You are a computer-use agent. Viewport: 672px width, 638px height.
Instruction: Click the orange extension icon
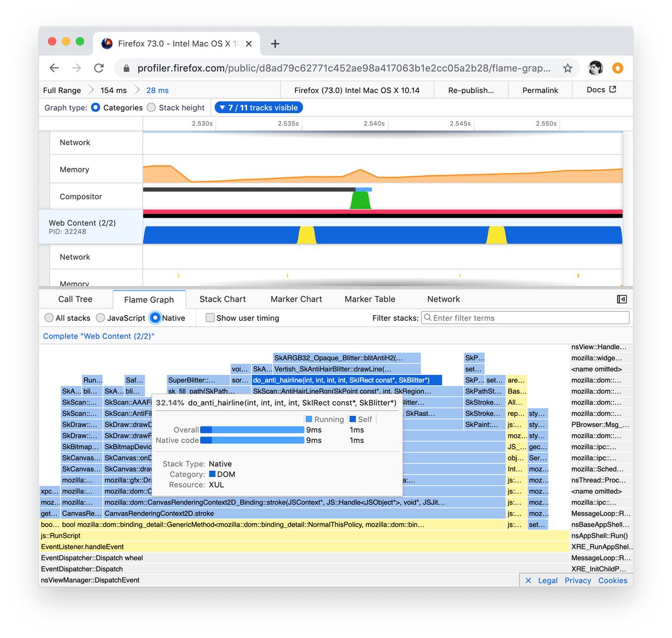618,68
